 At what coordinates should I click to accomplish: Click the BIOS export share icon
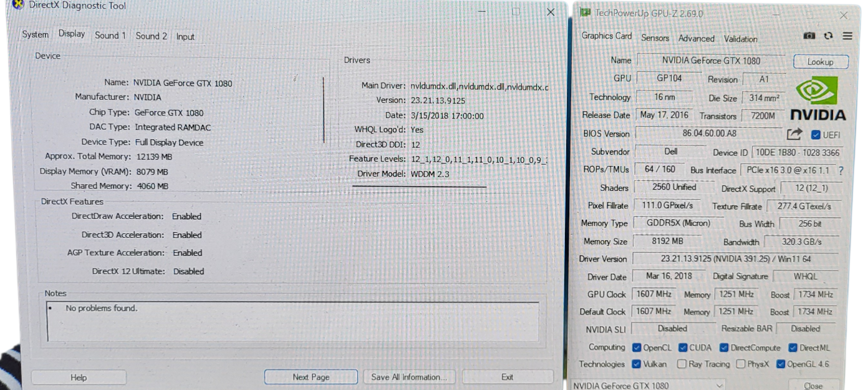794,134
